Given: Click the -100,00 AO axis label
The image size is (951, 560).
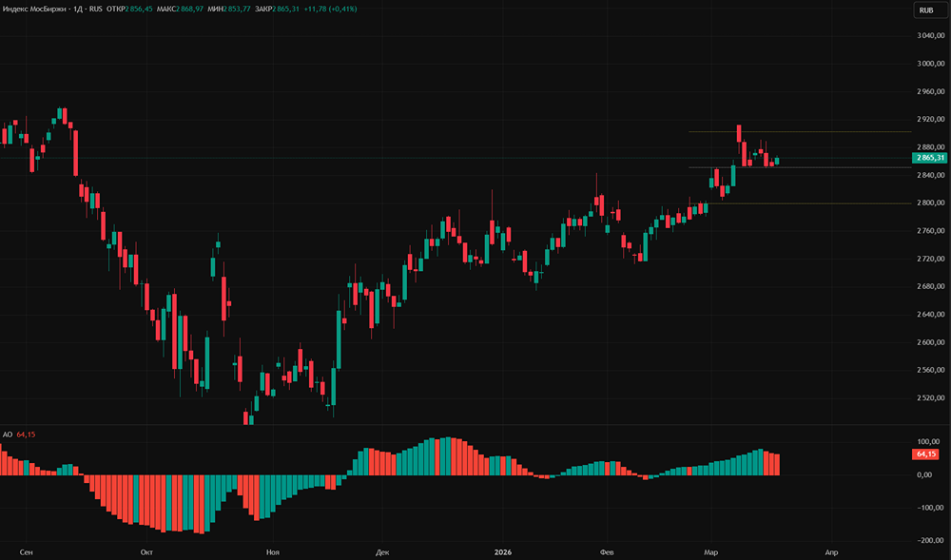Looking at the screenshot, I should click(x=929, y=508).
